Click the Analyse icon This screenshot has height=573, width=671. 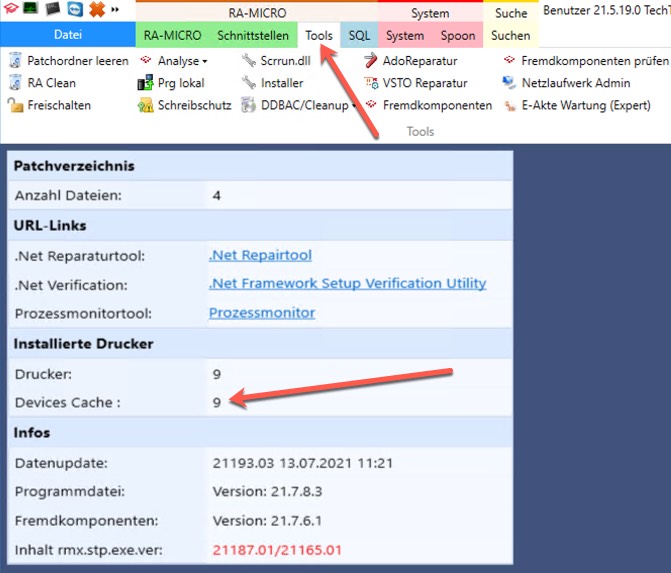pyautogui.click(x=146, y=60)
